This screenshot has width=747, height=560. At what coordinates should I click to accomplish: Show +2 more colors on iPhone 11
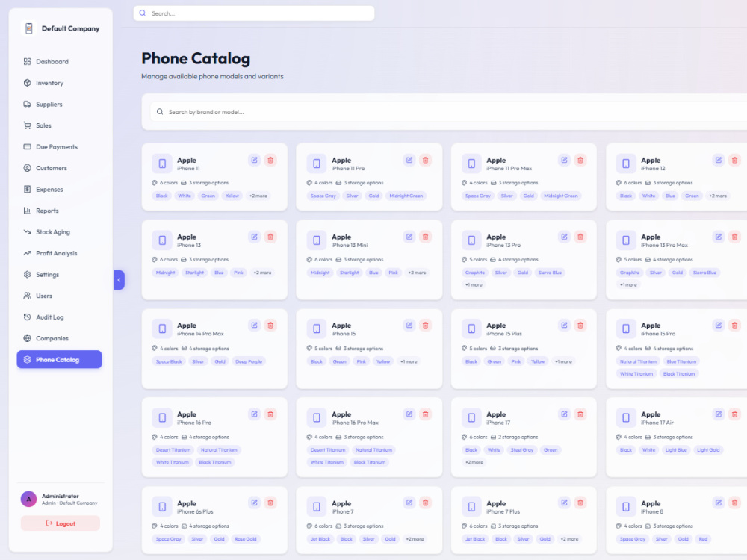pos(258,196)
